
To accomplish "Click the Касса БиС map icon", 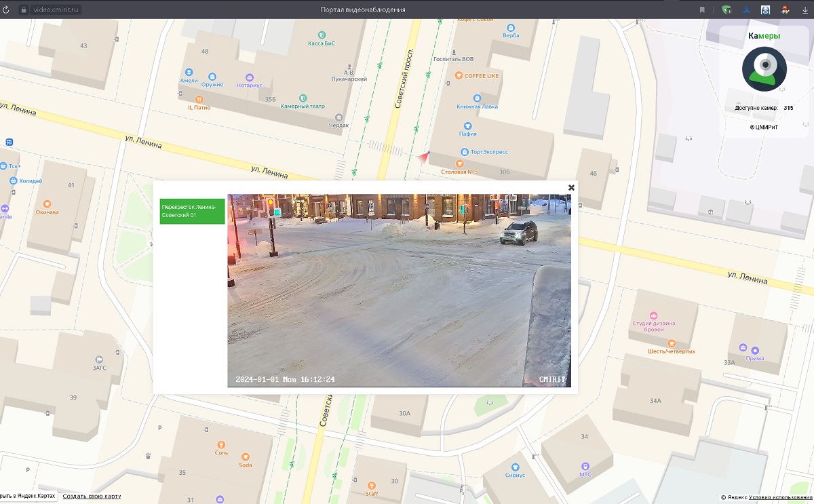I will (x=322, y=34).
